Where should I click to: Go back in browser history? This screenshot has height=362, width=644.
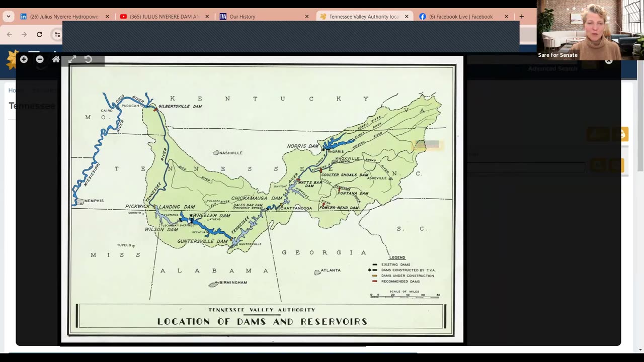pos(9,34)
